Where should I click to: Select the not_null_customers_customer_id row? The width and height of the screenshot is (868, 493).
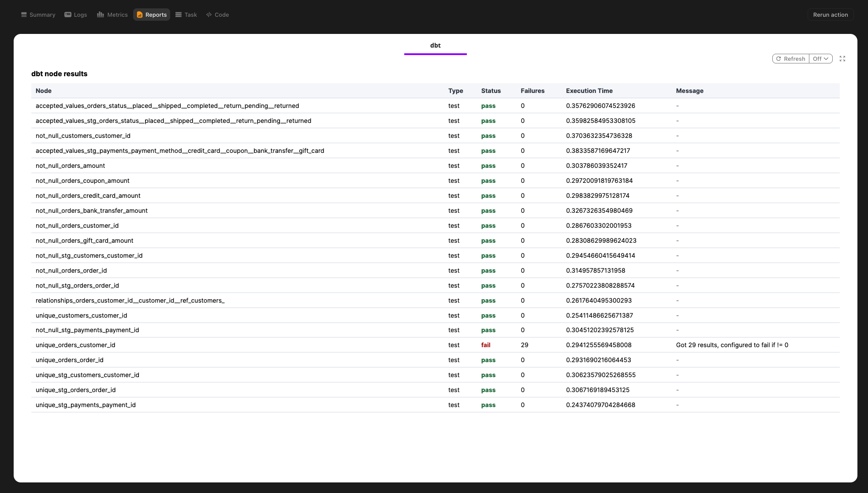435,136
